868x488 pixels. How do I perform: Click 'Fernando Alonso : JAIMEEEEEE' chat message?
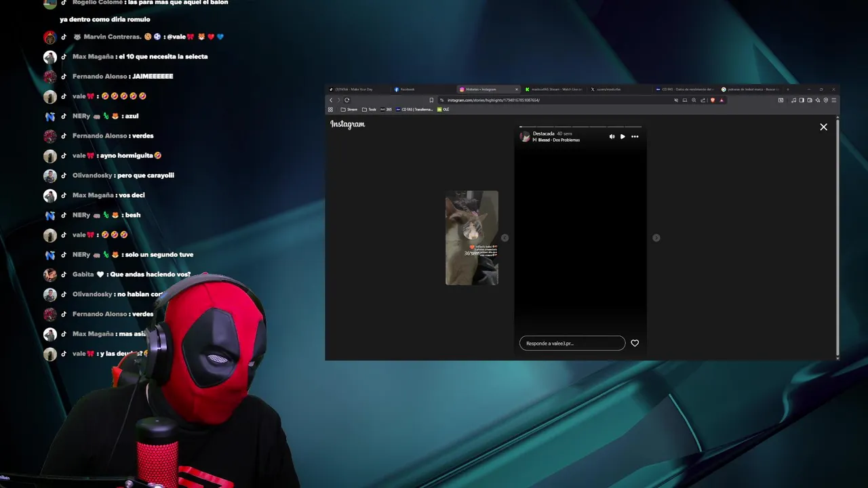[x=123, y=77]
